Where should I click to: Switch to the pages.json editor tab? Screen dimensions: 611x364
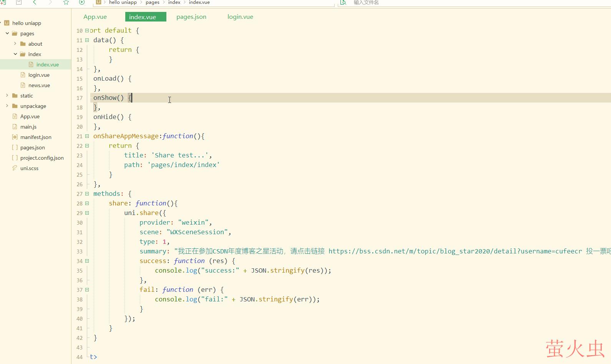pyautogui.click(x=191, y=17)
